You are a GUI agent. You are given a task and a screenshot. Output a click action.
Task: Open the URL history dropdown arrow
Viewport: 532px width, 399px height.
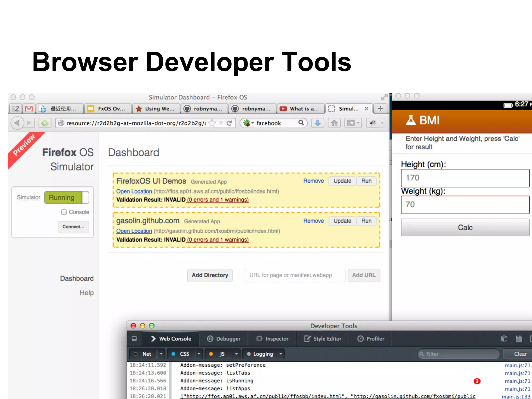221,123
